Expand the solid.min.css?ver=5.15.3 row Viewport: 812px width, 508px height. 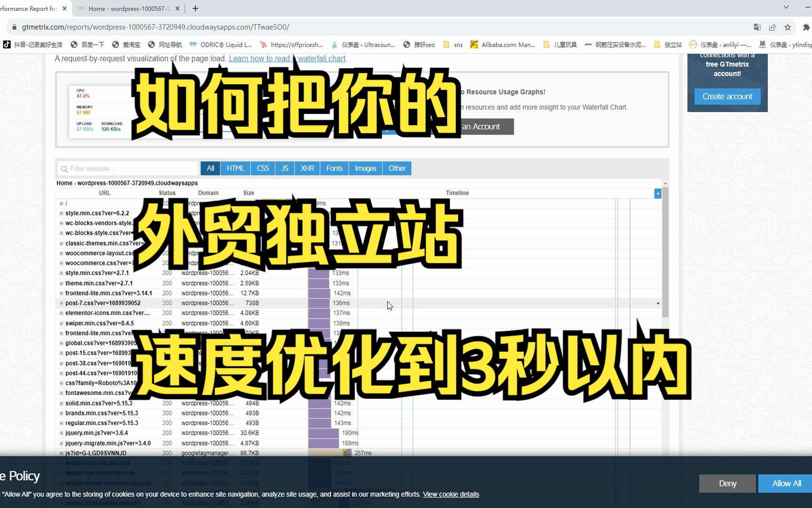pyautogui.click(x=61, y=404)
